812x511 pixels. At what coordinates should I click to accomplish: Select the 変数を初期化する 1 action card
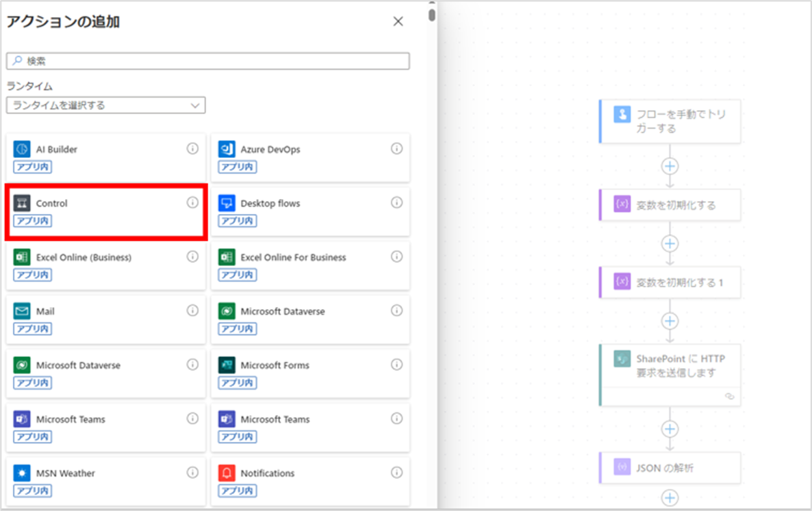click(670, 283)
